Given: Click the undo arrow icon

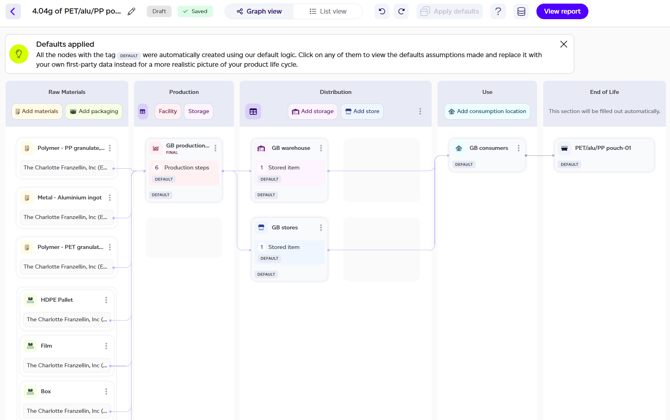Looking at the screenshot, I should tap(382, 12).
